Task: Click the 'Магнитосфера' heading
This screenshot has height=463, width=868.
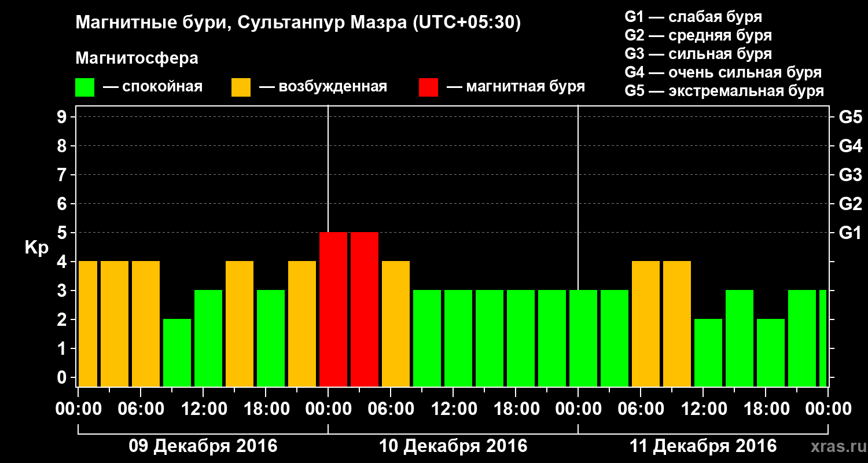Action: (137, 58)
